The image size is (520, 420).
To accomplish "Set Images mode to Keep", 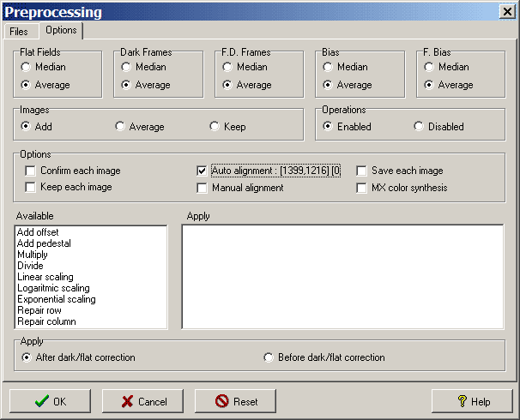I will pos(215,127).
